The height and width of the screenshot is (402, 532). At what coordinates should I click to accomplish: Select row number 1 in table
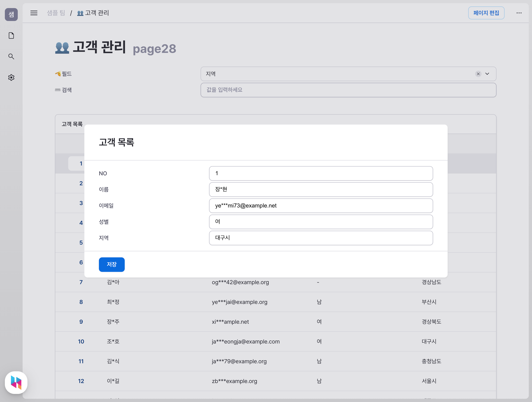[81, 163]
